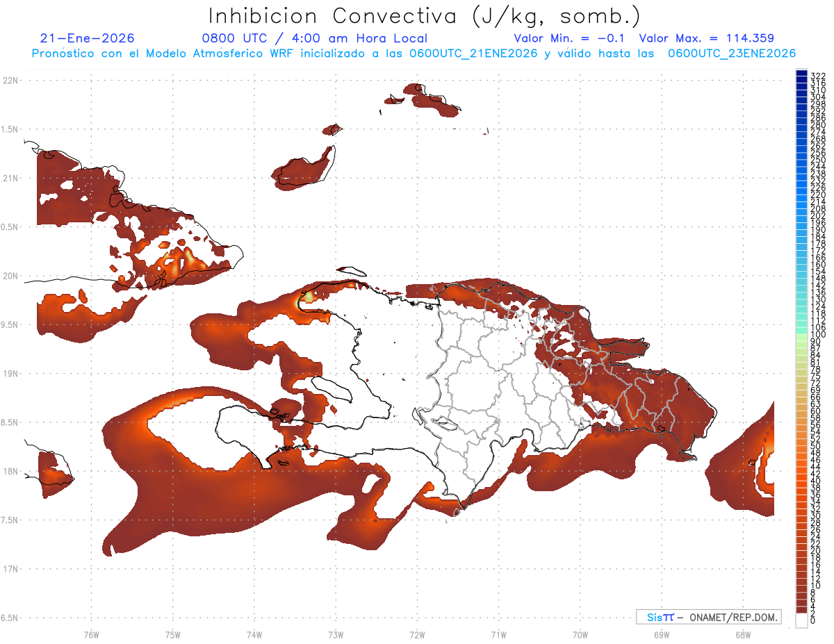This screenshot has width=834, height=644.
Task: Click the '10' value on the color scale
Action: (816, 586)
